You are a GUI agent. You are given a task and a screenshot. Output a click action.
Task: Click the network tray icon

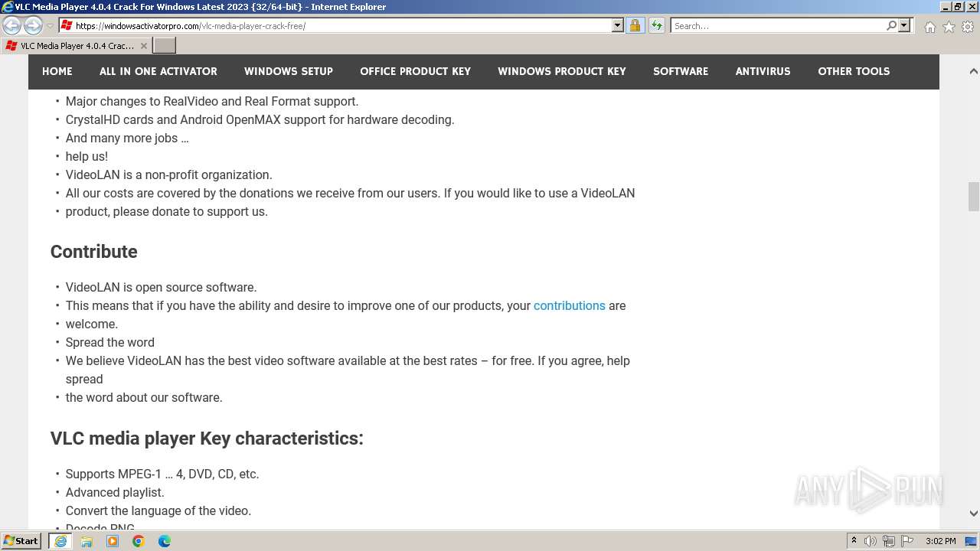[889, 541]
